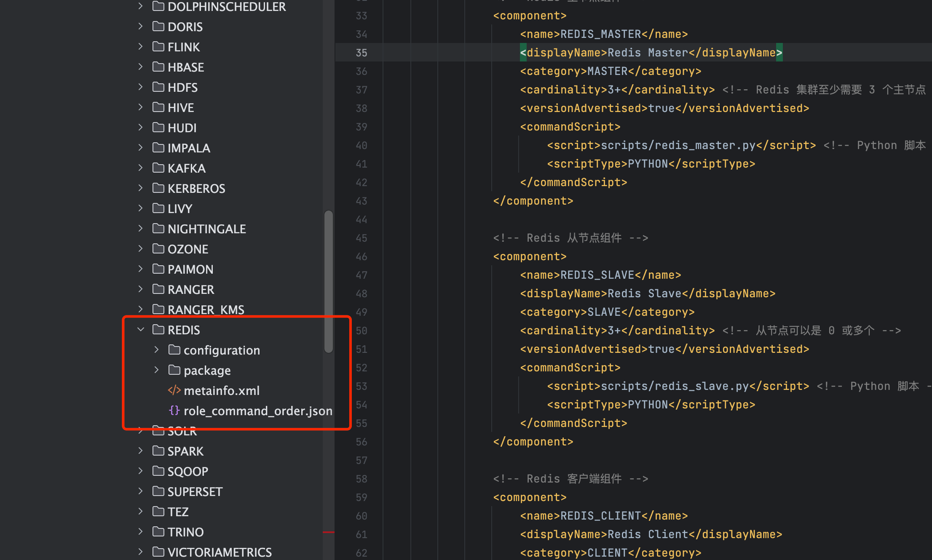Click the LIVY folder icon
The image size is (932, 560).
point(158,208)
